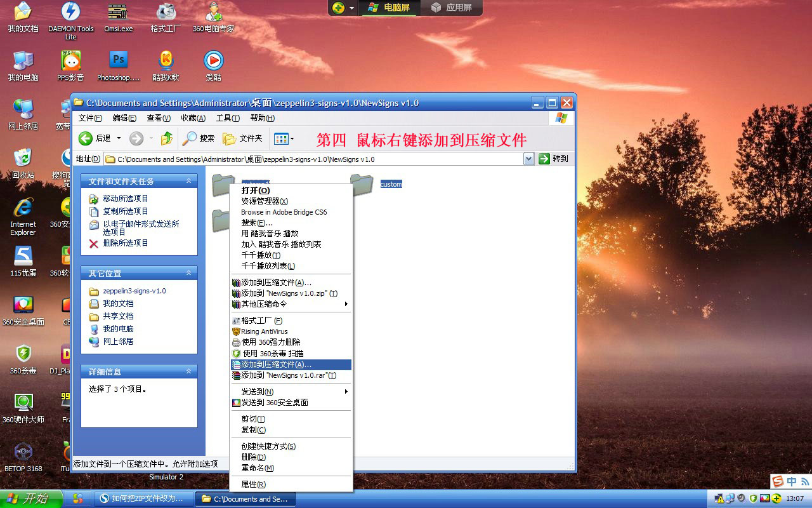Collapse the 详细信息 panel

click(188, 371)
